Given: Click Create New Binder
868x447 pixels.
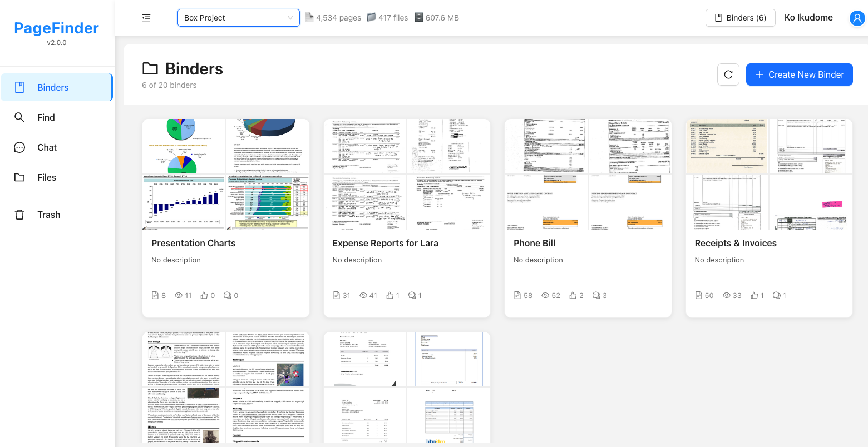Looking at the screenshot, I should pyautogui.click(x=799, y=74).
